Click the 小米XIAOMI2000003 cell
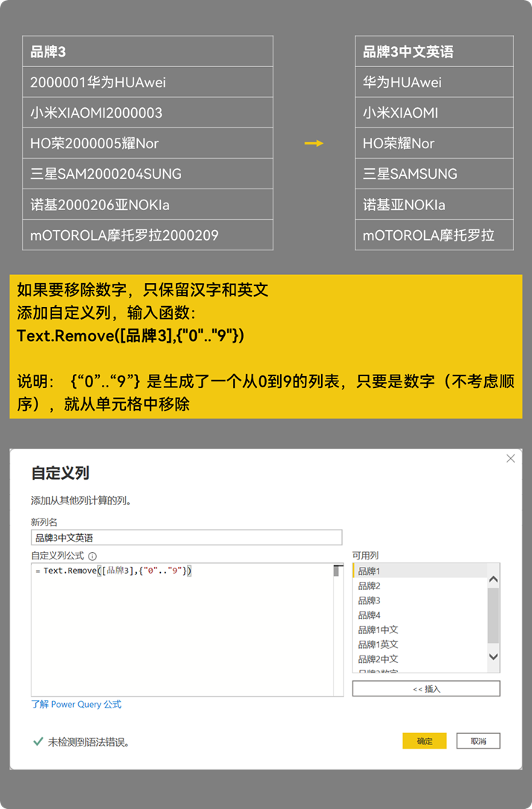Image resolution: width=532 pixels, height=809 pixels. tap(148, 112)
